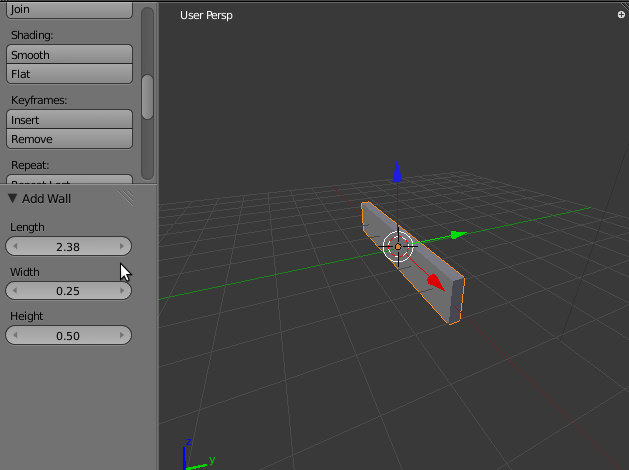Open the viewport properties plus icon
The width and height of the screenshot is (629, 470).
pos(621,15)
